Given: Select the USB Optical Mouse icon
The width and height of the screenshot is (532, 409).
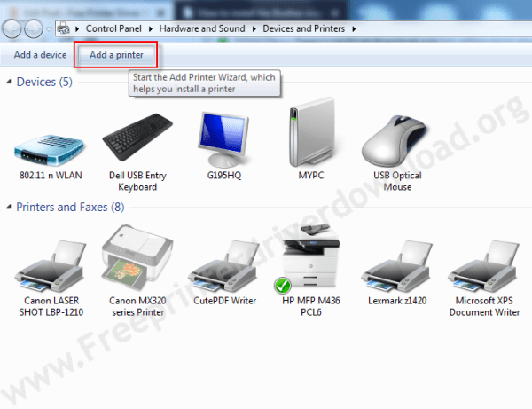Looking at the screenshot, I should click(395, 142).
